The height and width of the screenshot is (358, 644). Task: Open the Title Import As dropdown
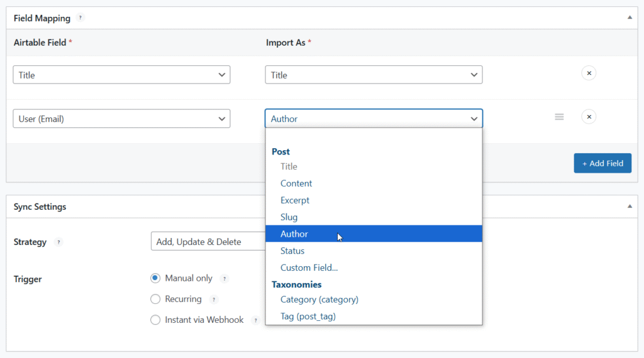pyautogui.click(x=374, y=75)
